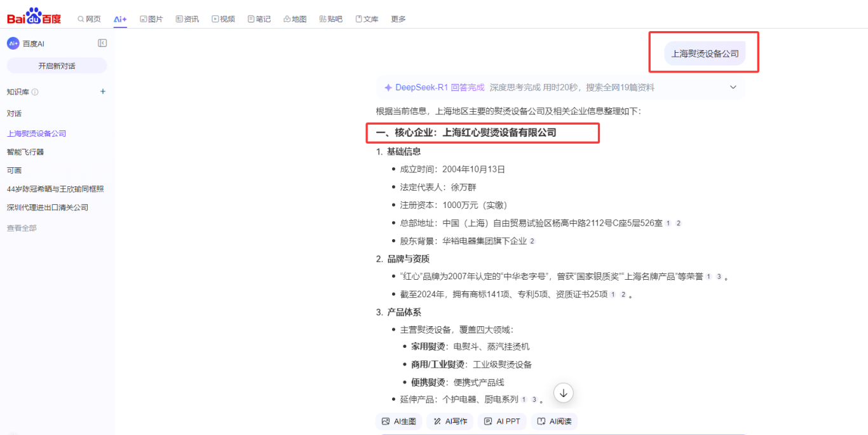Switch to the 图片 tab

point(151,19)
